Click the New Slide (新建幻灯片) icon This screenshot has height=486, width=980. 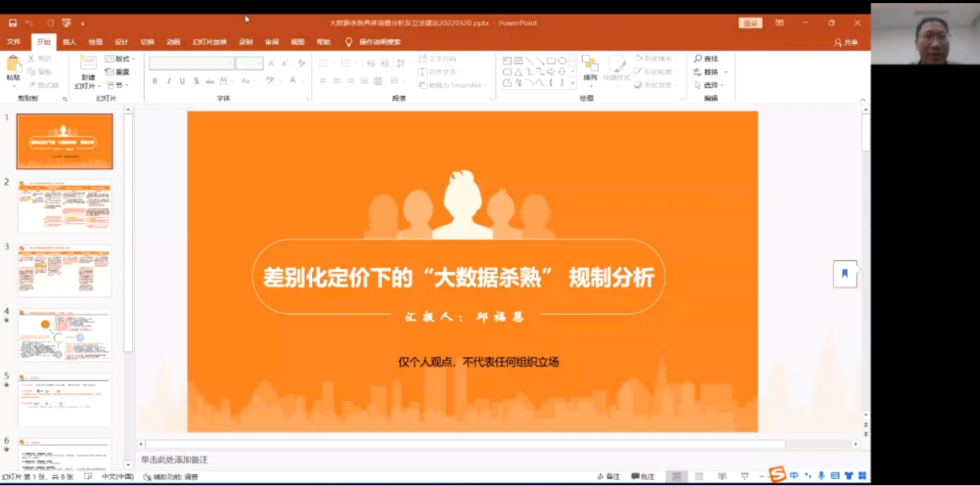(88, 64)
